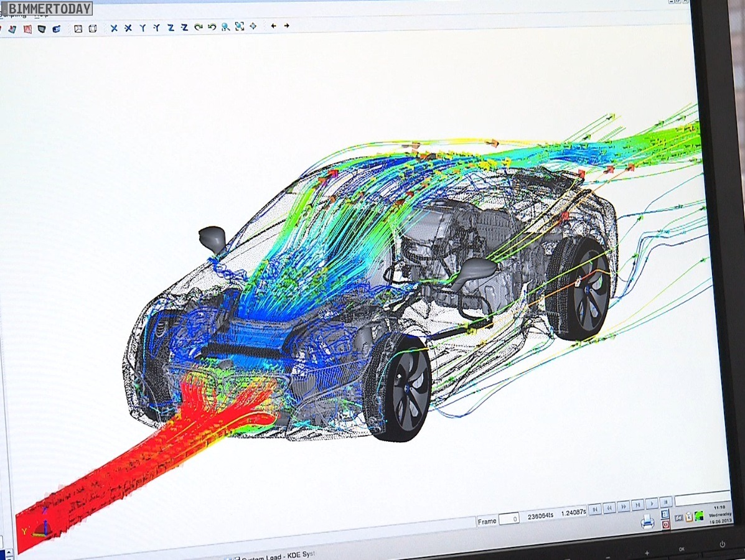Viewport: 745px width, 560px height.
Task: Toggle the blue solid cube display icon
Action: coord(57,29)
